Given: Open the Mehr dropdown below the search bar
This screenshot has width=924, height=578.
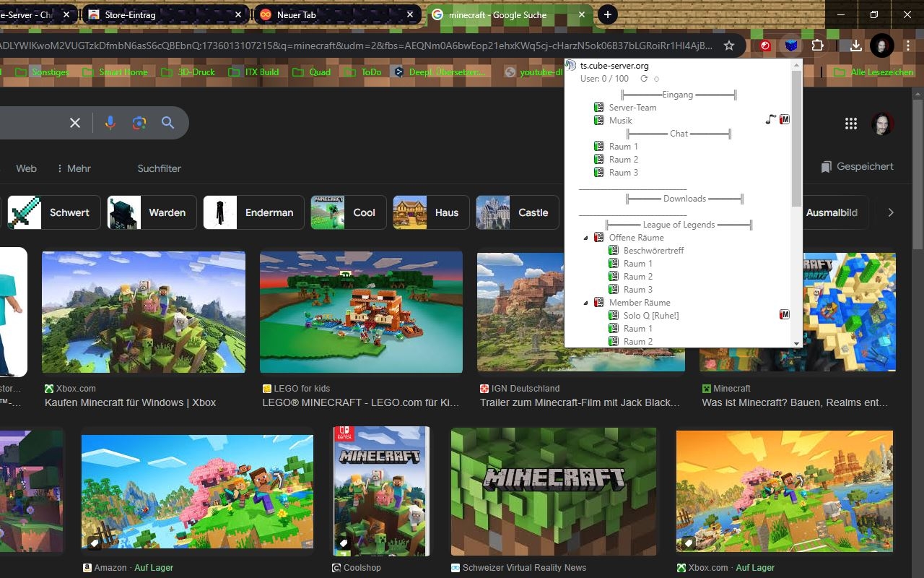Looking at the screenshot, I should (x=77, y=168).
